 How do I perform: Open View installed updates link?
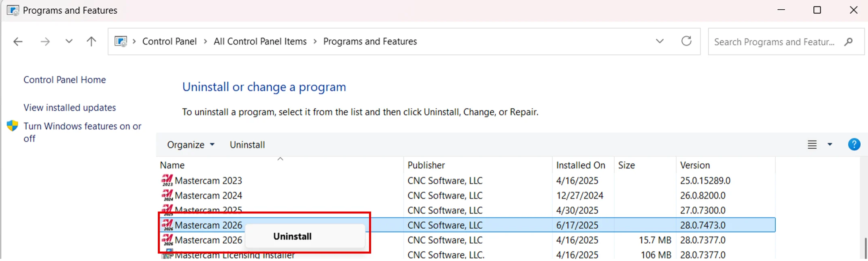click(70, 107)
